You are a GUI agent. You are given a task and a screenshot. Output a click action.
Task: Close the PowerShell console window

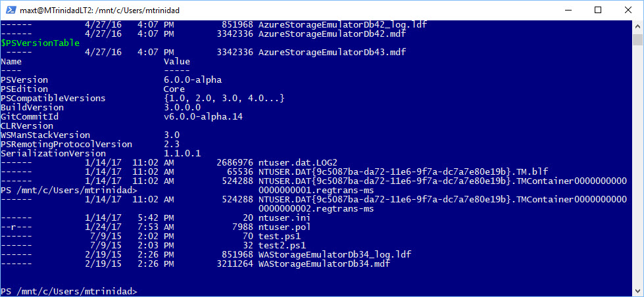tap(628, 11)
